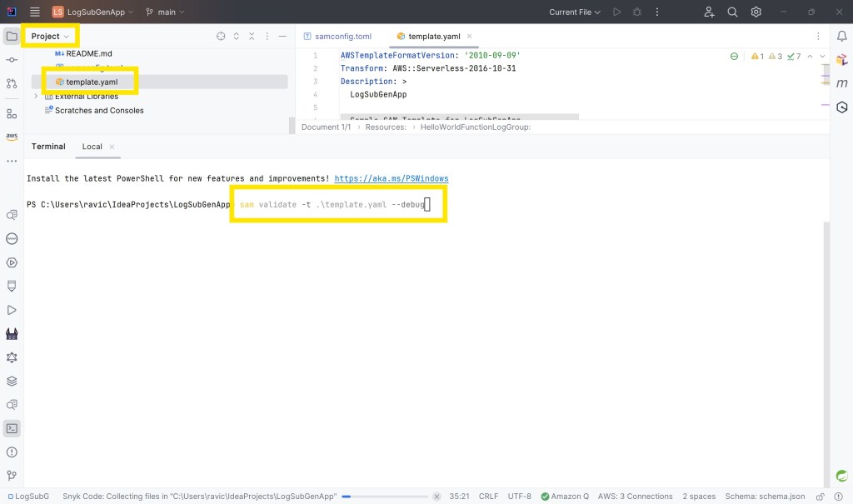Open the Maven tool window
The width and height of the screenshot is (853, 504).
coord(841,83)
